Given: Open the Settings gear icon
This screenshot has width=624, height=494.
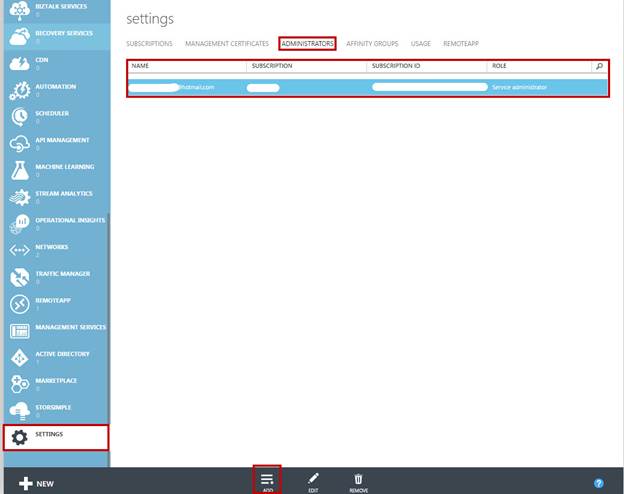Looking at the screenshot, I should click(20, 437).
